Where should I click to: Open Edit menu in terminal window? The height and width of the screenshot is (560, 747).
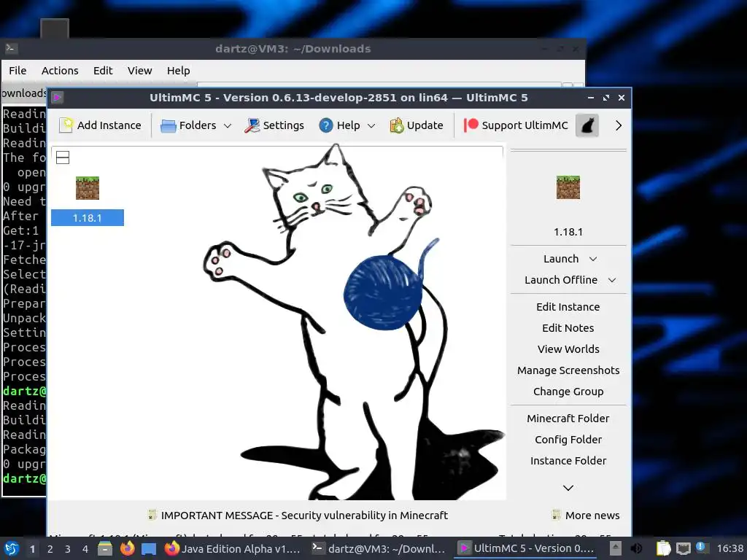(x=103, y=71)
